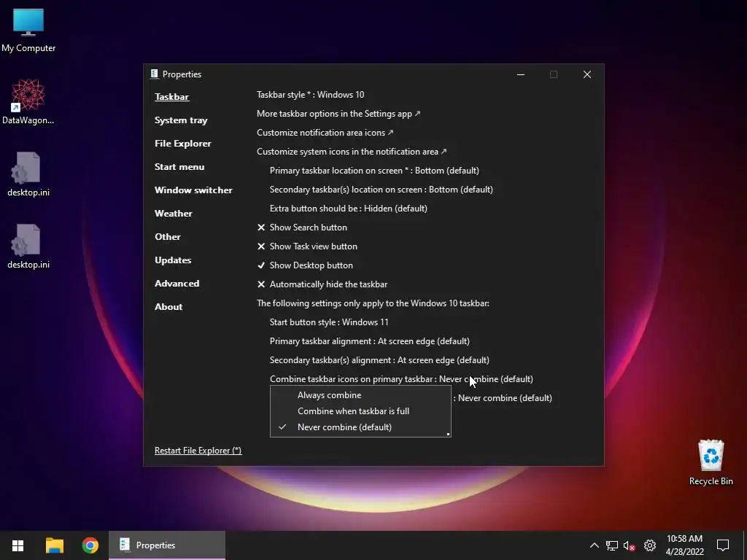The width and height of the screenshot is (747, 560).
Task: Select the upper desktop.ini file icon
Action: pyautogui.click(x=28, y=174)
